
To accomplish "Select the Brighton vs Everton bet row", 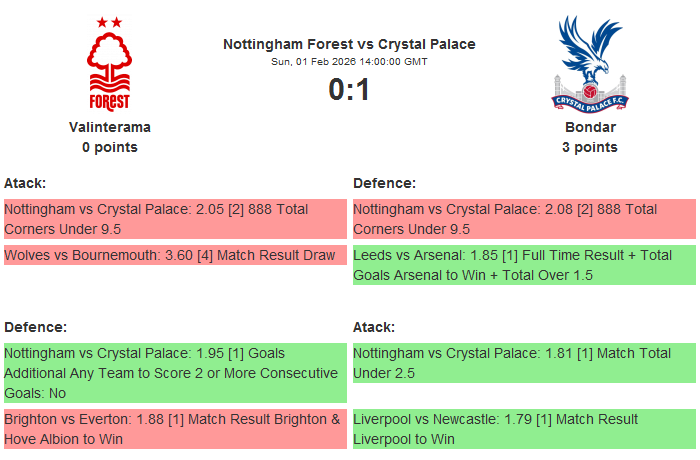I will click(x=174, y=429).
